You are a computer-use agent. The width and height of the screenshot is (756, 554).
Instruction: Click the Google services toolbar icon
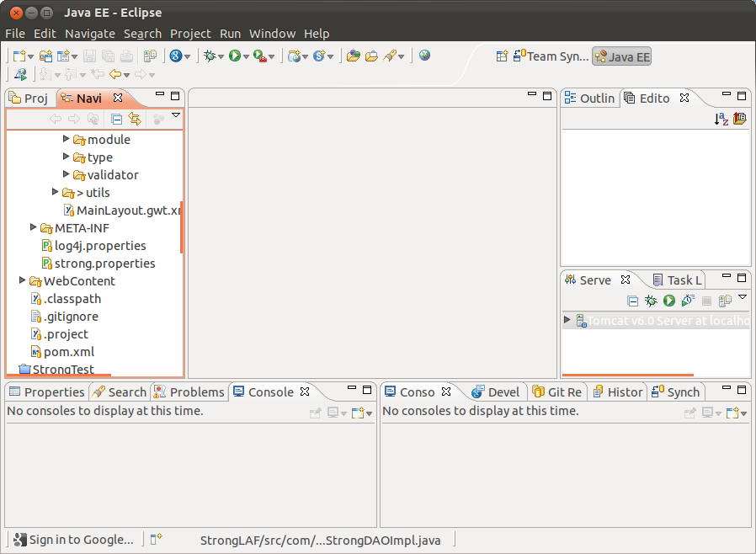[x=175, y=56]
